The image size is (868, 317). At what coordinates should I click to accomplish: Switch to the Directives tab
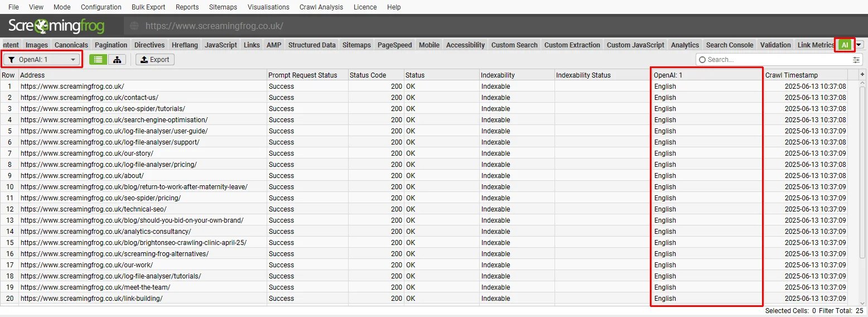(150, 45)
